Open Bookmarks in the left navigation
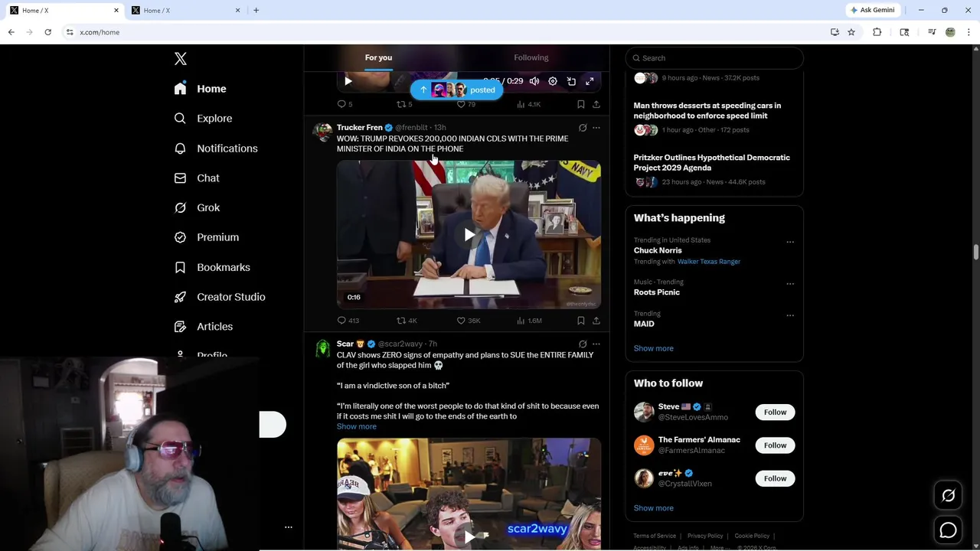This screenshot has height=551, width=980. 212,267
